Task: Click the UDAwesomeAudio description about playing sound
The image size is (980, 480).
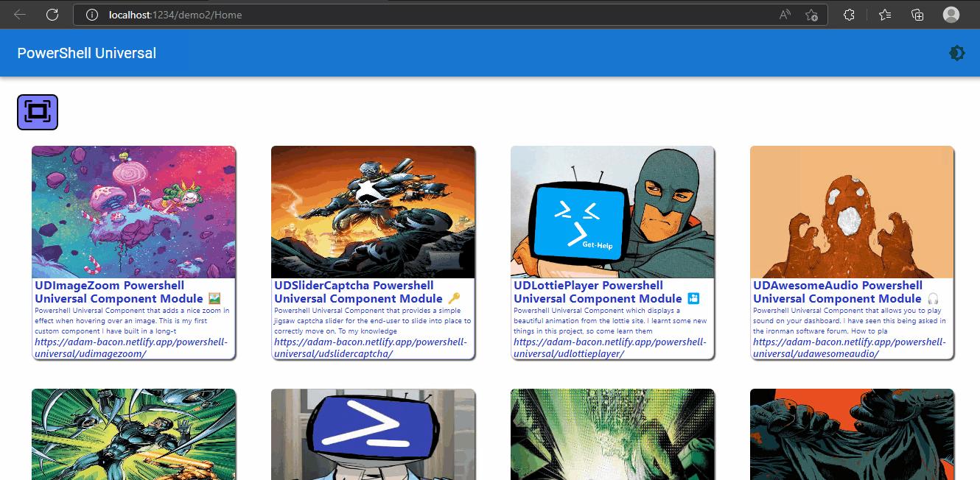Action: 850,321
